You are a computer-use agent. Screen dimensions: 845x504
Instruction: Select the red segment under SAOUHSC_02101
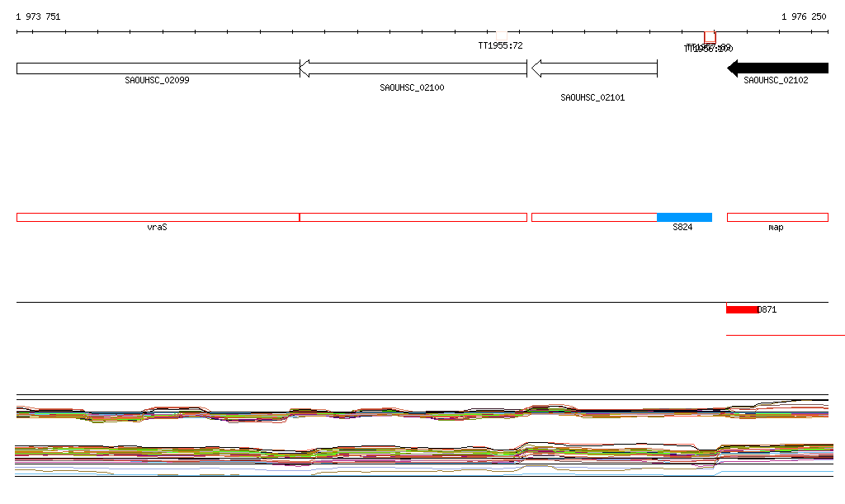594,218
